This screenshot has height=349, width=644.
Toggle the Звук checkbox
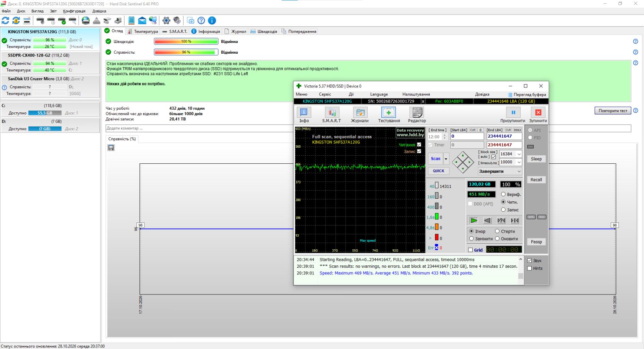[x=529, y=261]
